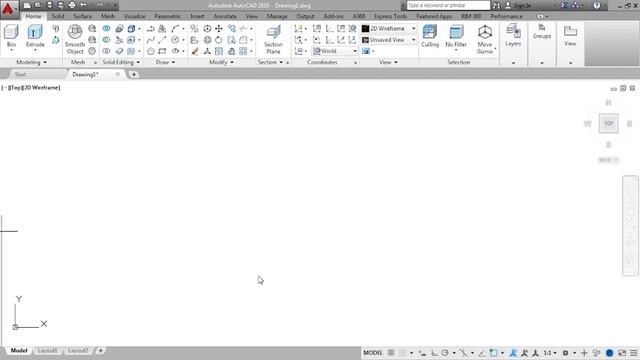
Task: Select the Rectangle tool in Draw panel
Action: point(162,51)
